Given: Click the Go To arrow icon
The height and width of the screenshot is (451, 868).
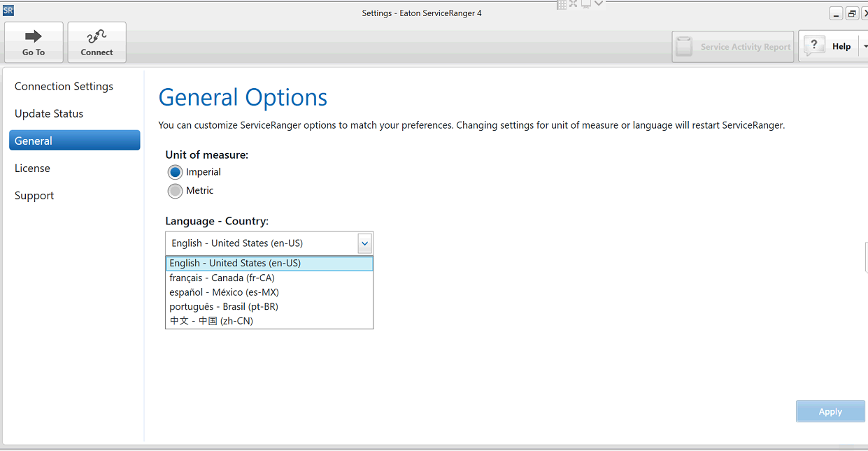Looking at the screenshot, I should [x=33, y=36].
